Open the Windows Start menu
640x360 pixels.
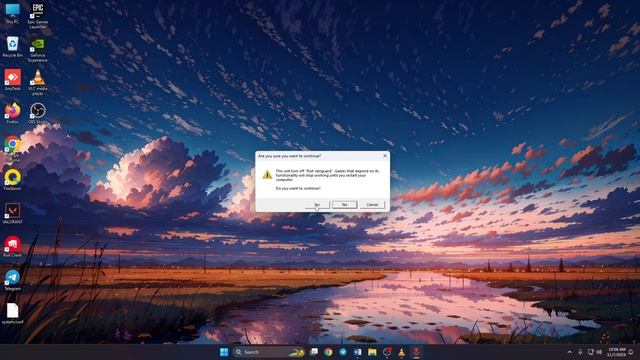(x=224, y=352)
